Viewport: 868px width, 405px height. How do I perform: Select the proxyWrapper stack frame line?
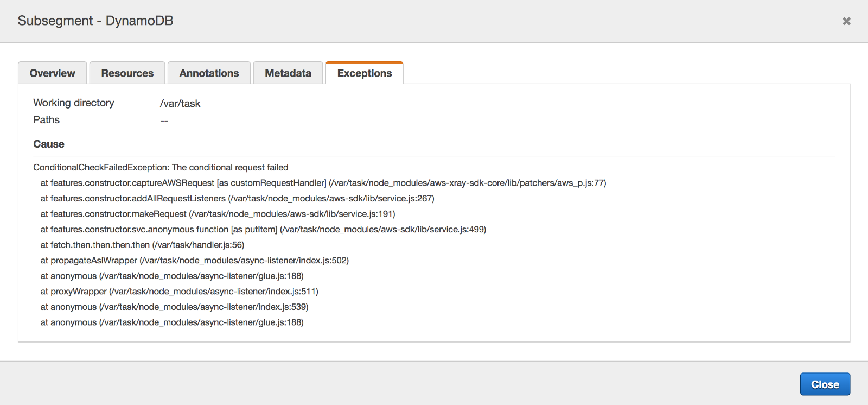coord(179,292)
